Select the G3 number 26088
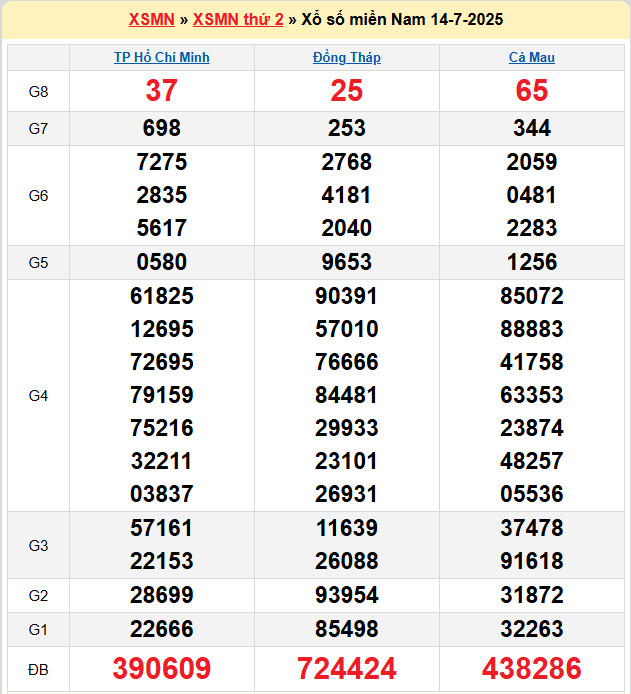 point(346,561)
